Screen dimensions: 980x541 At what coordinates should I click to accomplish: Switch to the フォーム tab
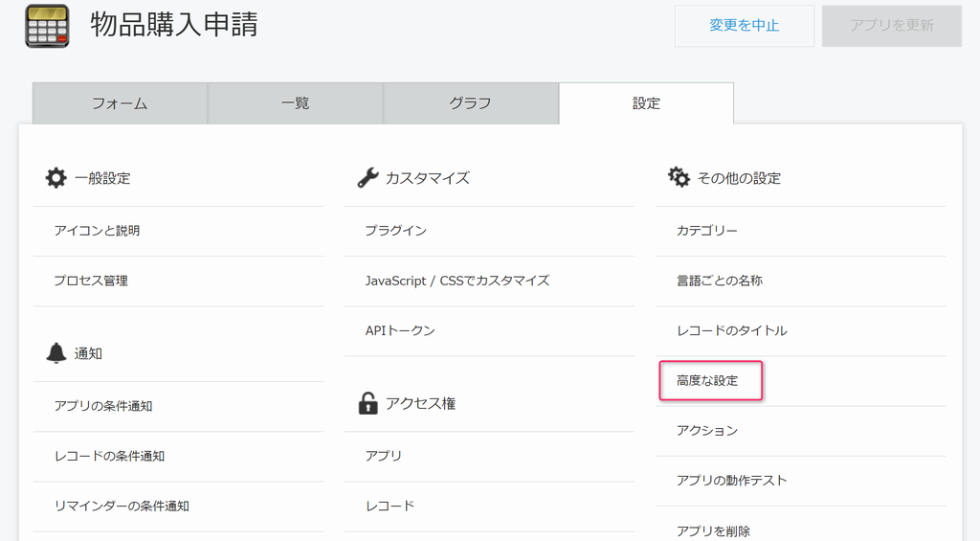tap(120, 103)
